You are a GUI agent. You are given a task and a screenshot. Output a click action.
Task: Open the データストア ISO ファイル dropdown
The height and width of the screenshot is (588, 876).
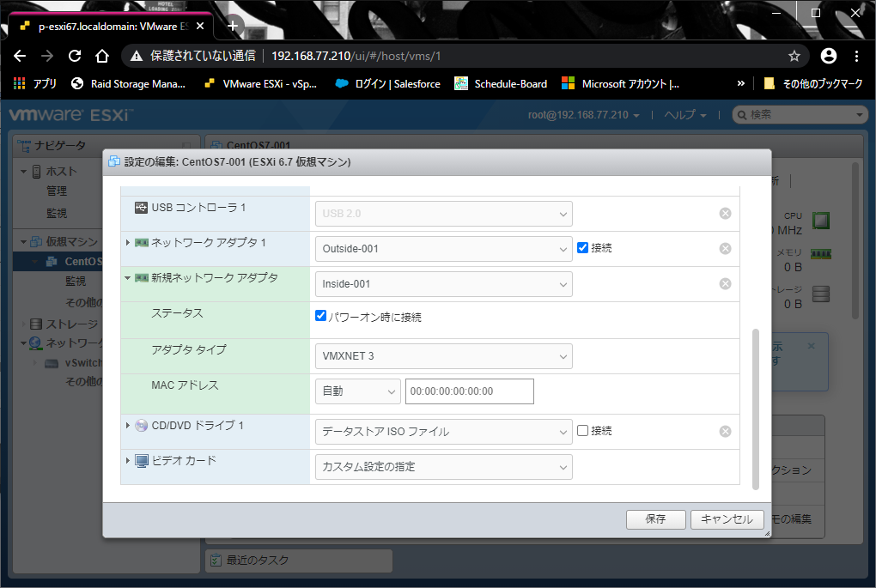pyautogui.click(x=444, y=431)
